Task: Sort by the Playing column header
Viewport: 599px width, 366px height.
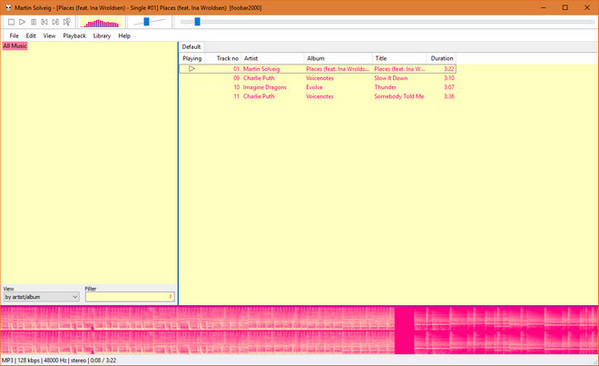Action: pyautogui.click(x=192, y=58)
